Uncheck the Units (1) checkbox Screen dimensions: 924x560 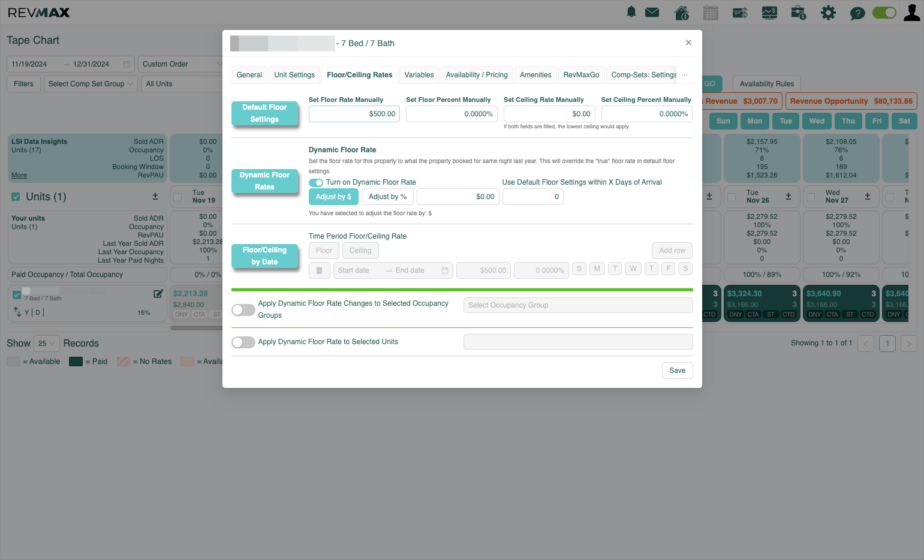point(16,197)
